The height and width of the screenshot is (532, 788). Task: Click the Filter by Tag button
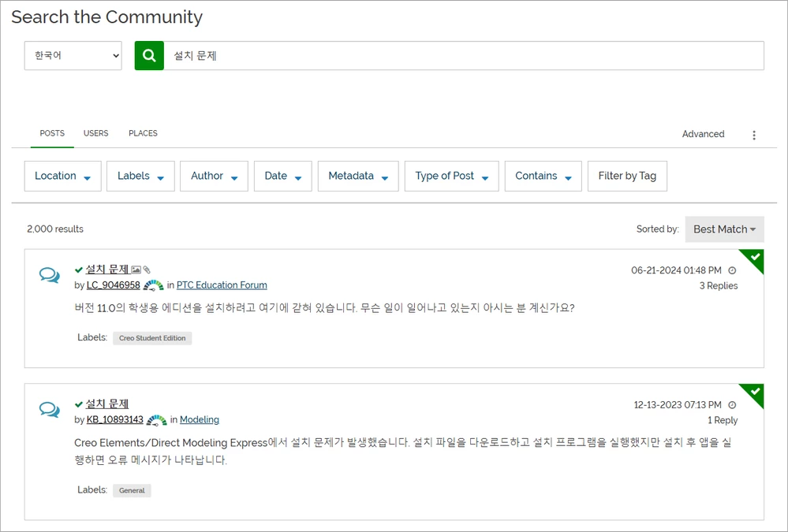point(627,176)
